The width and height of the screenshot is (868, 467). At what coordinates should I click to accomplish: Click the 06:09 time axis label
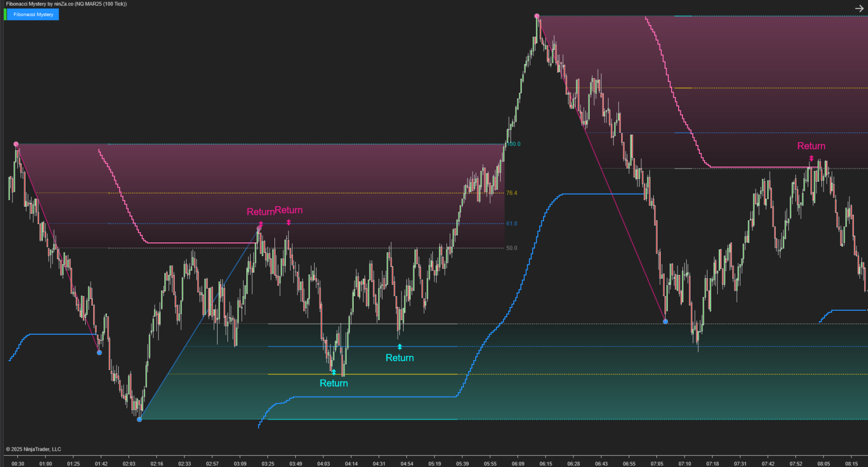click(518, 464)
